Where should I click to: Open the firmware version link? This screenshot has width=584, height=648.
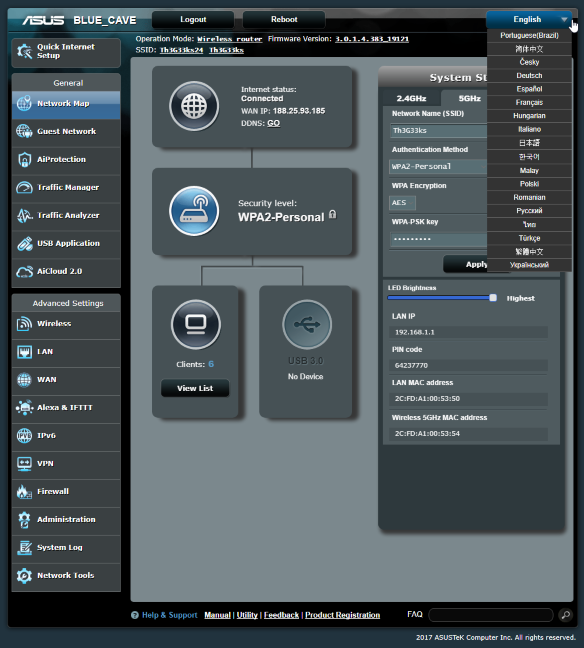coord(372,39)
